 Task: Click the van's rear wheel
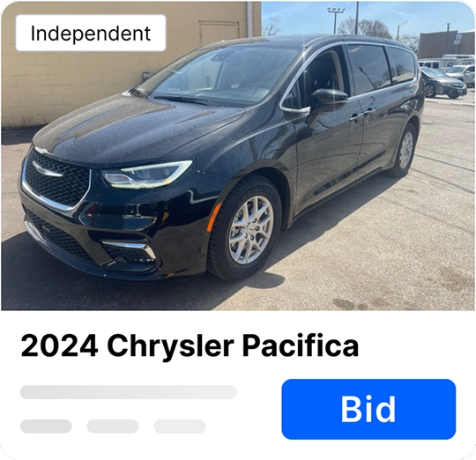pos(404,151)
